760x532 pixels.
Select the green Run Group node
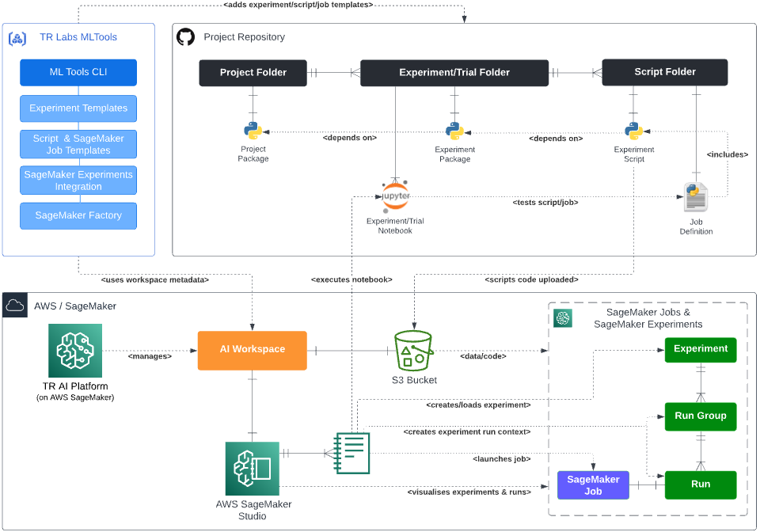pyautogui.click(x=701, y=416)
